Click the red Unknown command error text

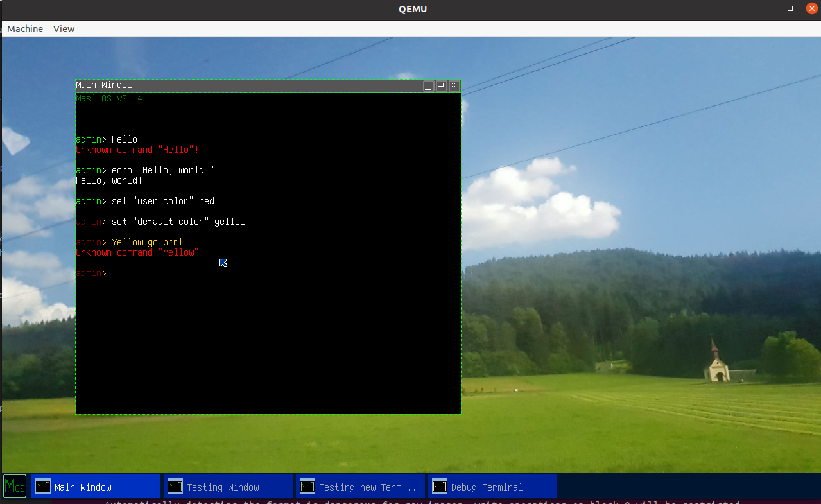(137, 150)
